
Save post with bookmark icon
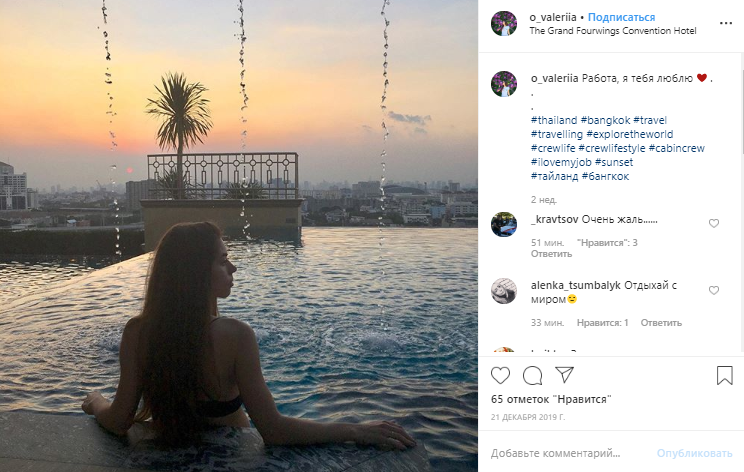(x=725, y=376)
